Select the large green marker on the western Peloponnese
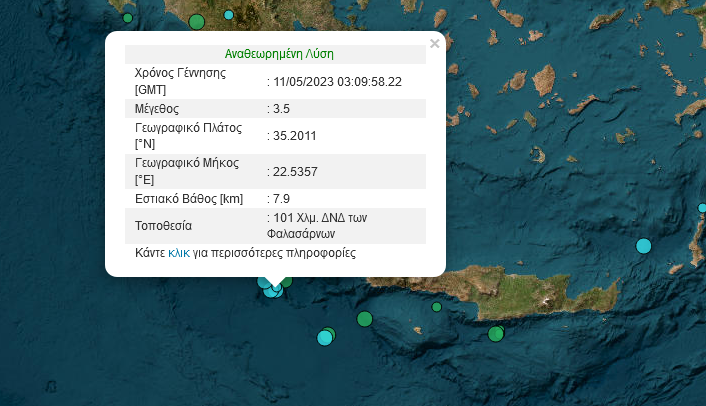Viewport: 706px width, 406px height. pos(197,22)
